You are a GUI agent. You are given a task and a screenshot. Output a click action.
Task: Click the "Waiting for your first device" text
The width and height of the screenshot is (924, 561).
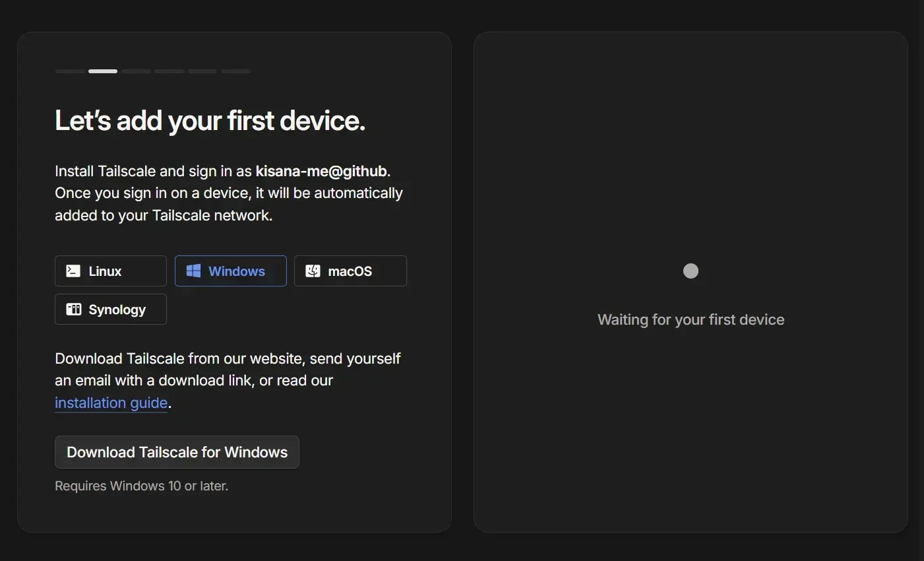pyautogui.click(x=691, y=320)
